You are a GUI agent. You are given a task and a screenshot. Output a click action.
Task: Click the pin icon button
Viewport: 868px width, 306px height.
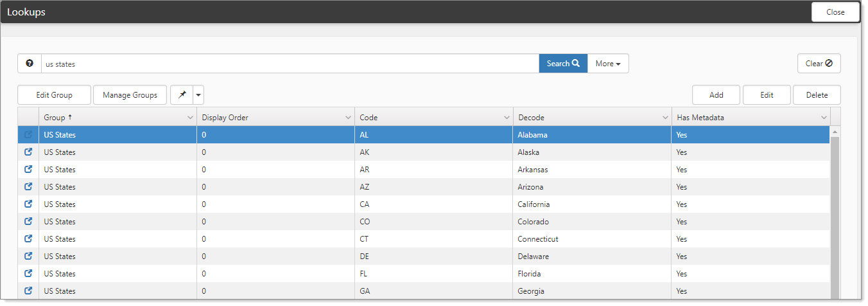[x=182, y=95]
